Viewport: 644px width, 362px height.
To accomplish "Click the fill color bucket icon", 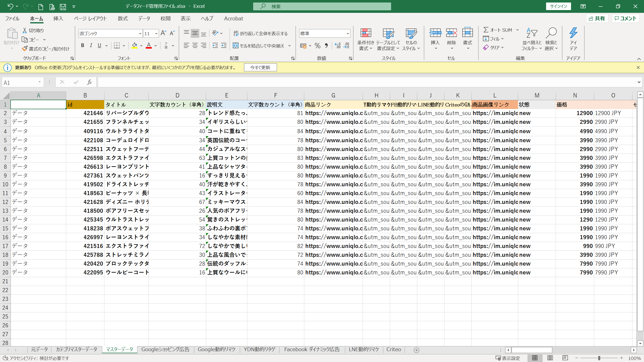I will (x=134, y=46).
